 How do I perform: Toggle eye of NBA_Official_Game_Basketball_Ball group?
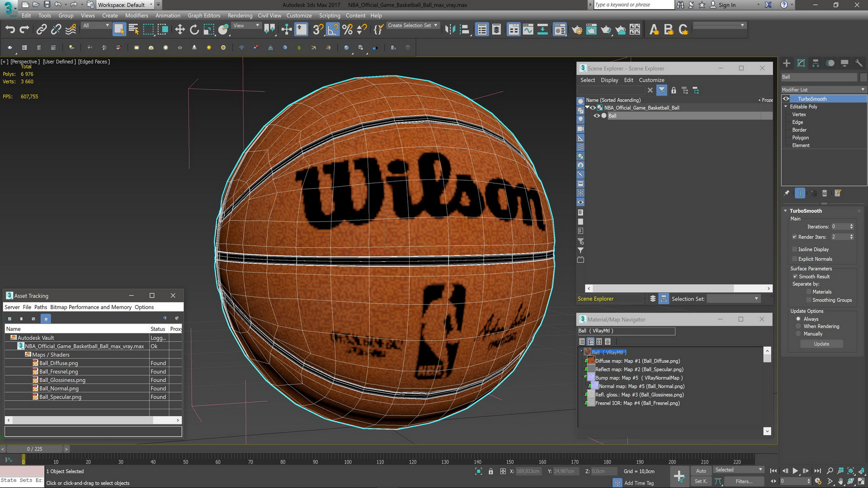pos(593,108)
